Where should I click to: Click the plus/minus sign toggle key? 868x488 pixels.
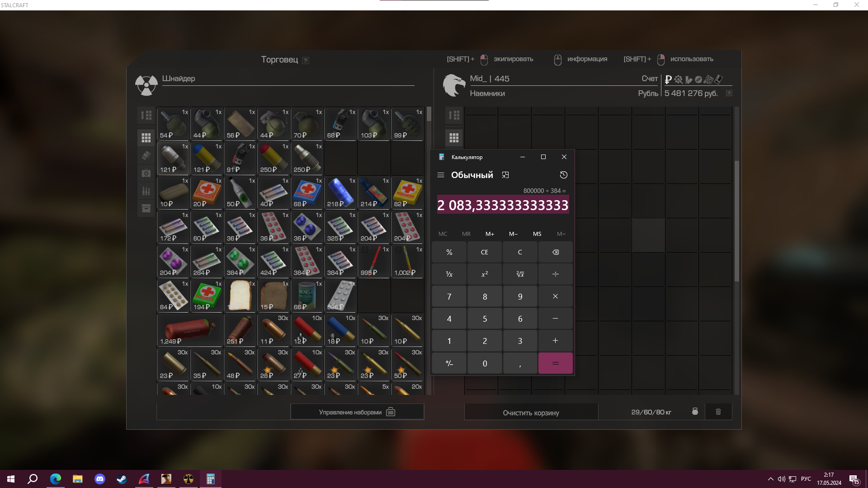[x=449, y=363]
